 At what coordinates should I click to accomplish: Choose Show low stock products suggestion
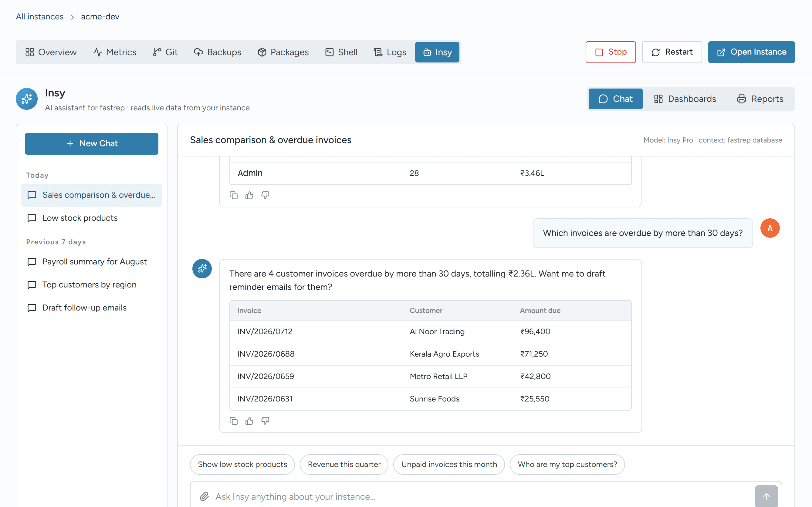(242, 465)
